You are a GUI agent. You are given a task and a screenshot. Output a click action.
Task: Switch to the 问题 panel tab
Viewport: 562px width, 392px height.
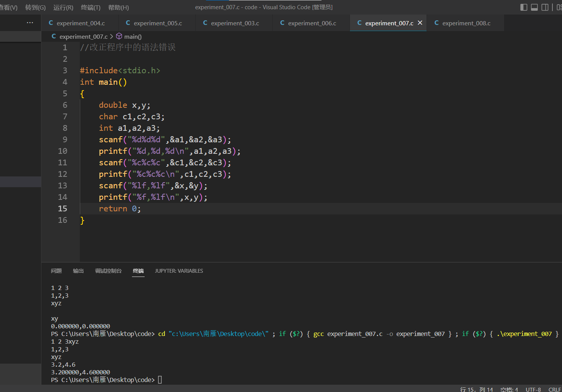click(x=56, y=271)
